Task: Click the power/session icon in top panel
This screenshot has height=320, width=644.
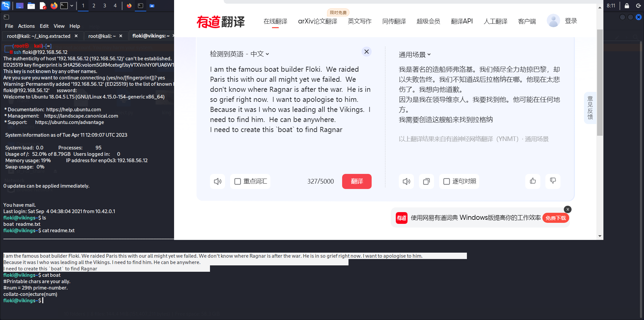Action: pos(638,6)
